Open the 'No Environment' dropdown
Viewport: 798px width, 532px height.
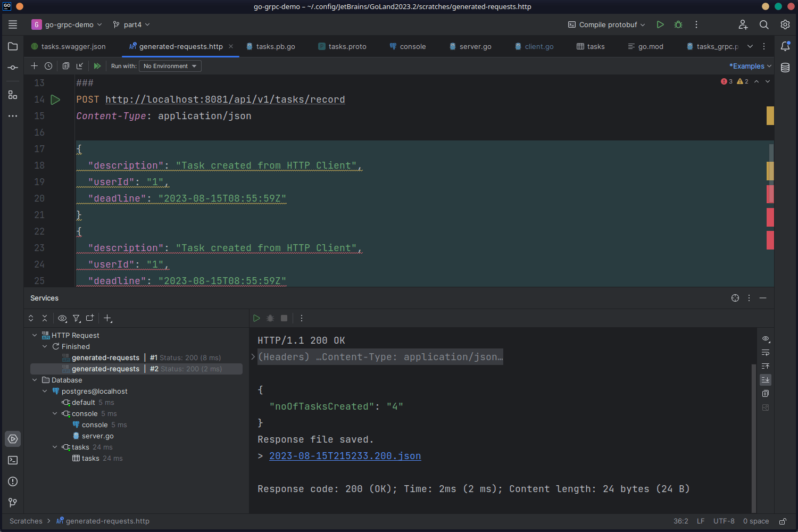click(x=169, y=66)
